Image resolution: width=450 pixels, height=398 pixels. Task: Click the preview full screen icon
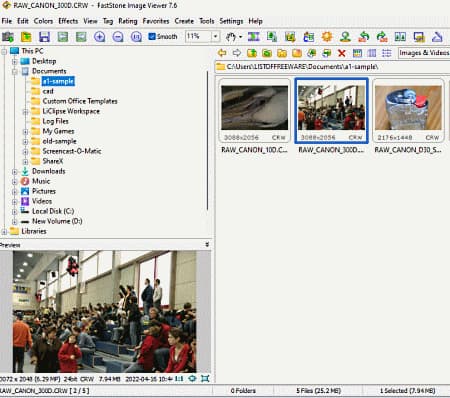(x=205, y=378)
